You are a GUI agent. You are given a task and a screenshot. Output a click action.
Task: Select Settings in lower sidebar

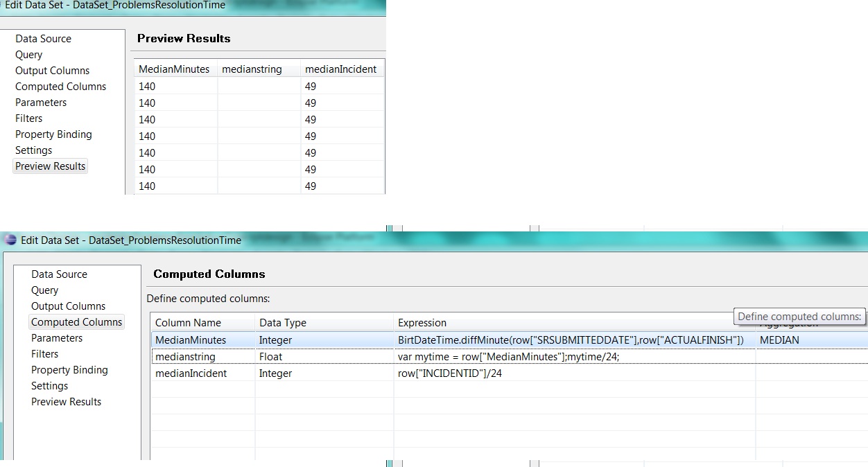[x=49, y=386]
